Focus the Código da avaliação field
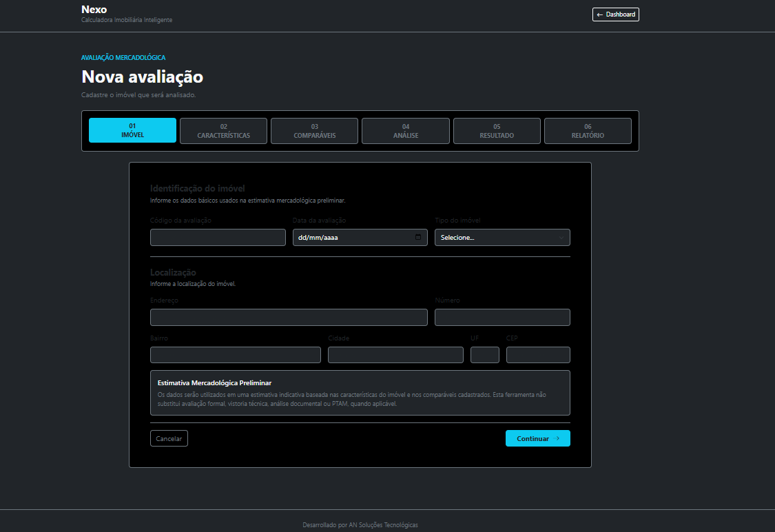This screenshot has width=775, height=532. click(x=218, y=237)
